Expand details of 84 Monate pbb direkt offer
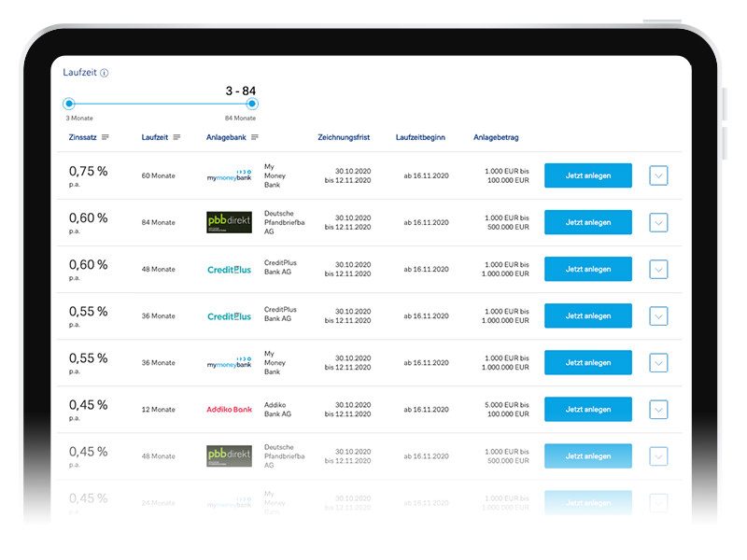Viewport: 747px width, 560px height. [x=658, y=222]
